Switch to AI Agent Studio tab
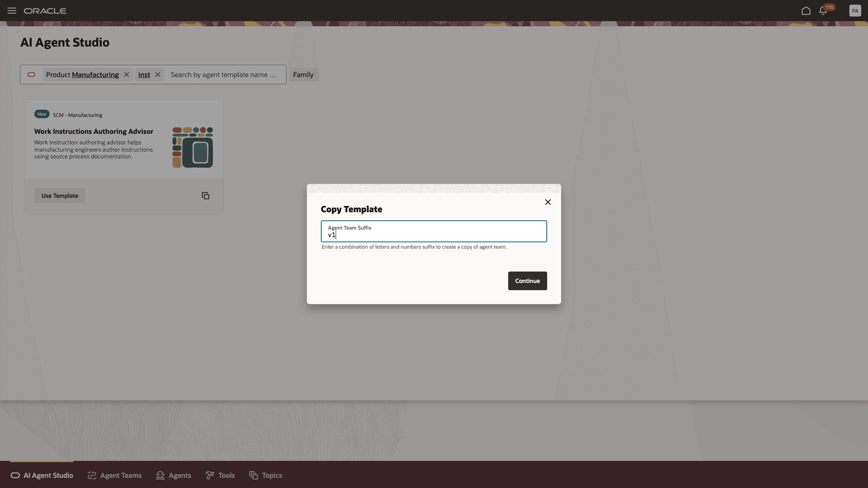This screenshot has height=488, width=868. [x=42, y=475]
